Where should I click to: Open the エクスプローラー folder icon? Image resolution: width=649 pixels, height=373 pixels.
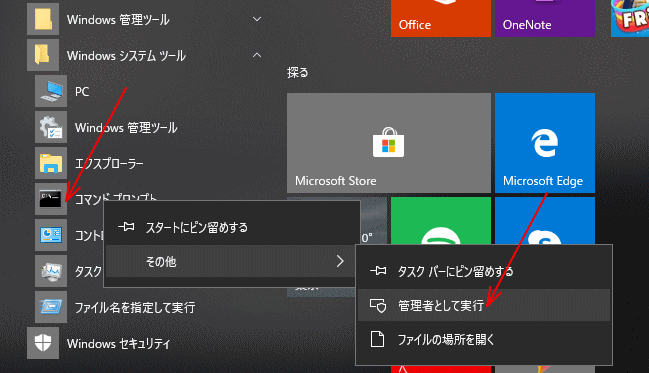coord(51,163)
